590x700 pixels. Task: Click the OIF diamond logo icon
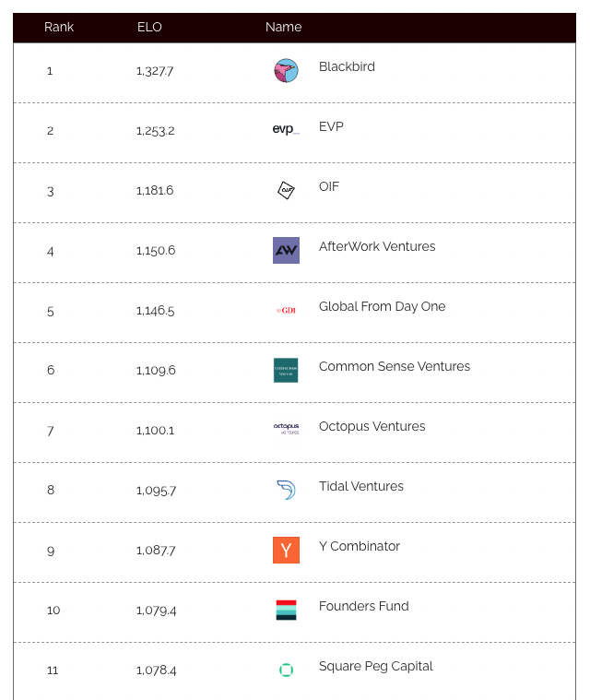(286, 190)
